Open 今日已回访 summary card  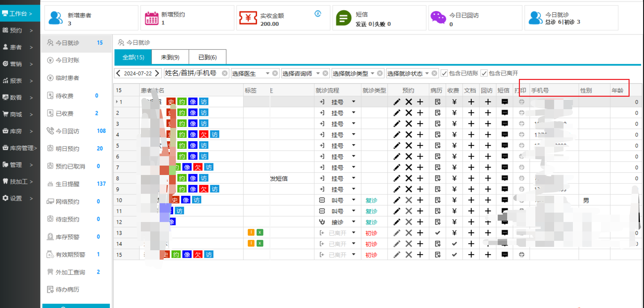475,18
